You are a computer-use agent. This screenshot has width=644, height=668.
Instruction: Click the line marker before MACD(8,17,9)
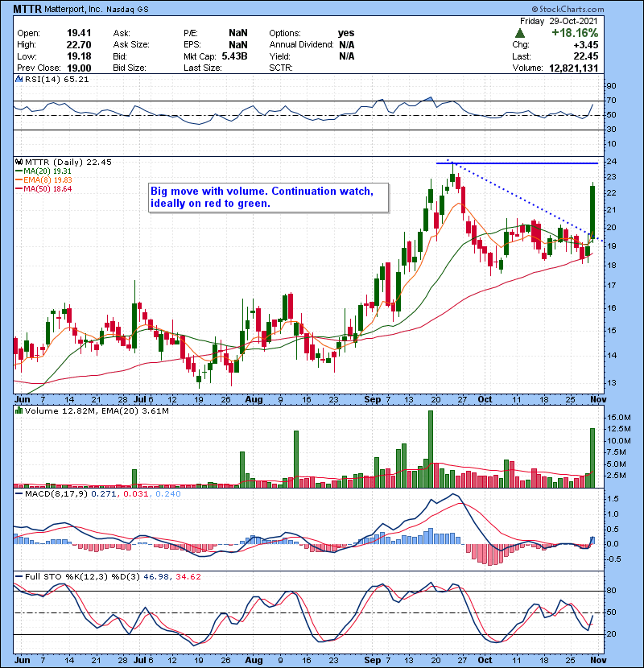point(19,494)
